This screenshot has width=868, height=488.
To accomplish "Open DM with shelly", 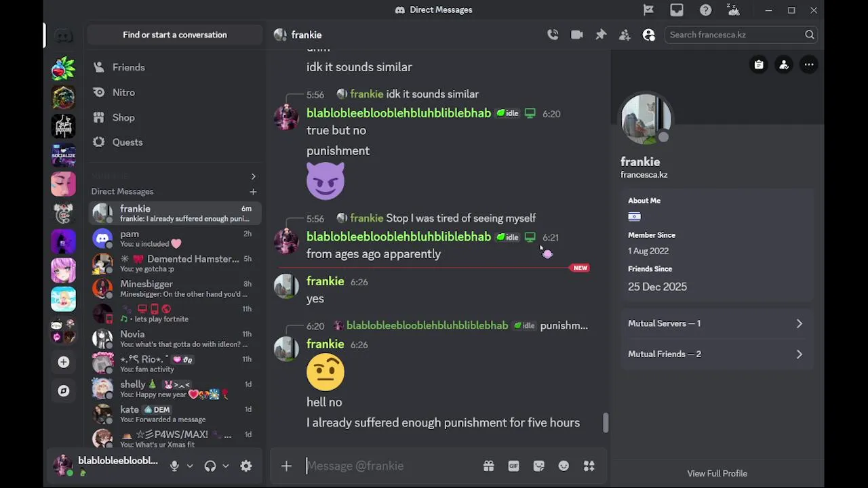I will point(175,389).
